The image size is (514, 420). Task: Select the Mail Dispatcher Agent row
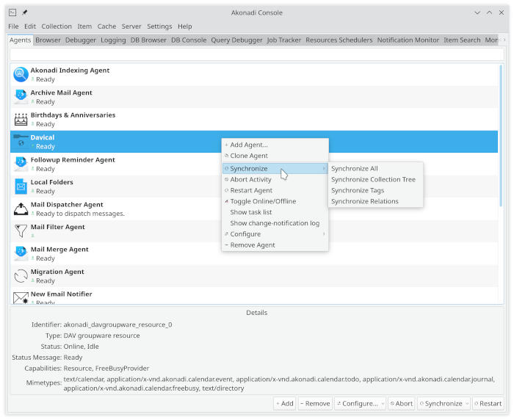[254, 209]
